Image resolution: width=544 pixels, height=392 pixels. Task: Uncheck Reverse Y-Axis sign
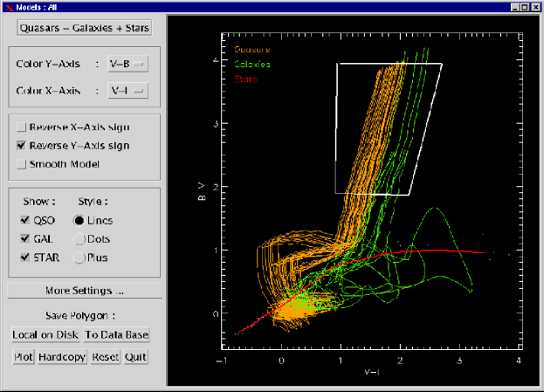tap(23, 146)
